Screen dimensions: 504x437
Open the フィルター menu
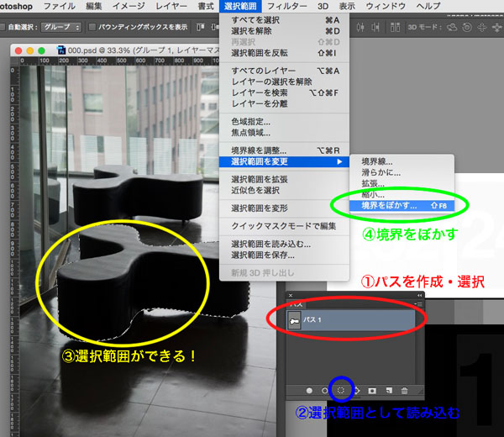(286, 6)
